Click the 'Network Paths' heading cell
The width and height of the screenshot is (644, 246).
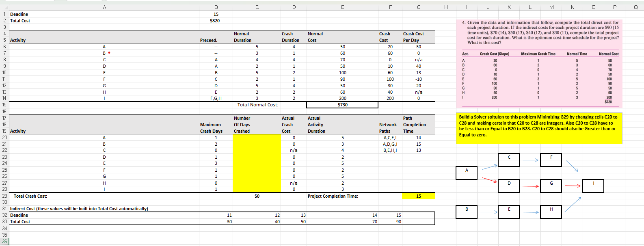(x=388, y=128)
